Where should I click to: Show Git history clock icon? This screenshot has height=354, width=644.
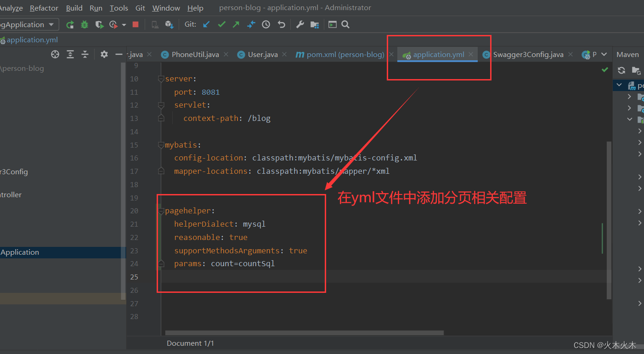(x=266, y=25)
